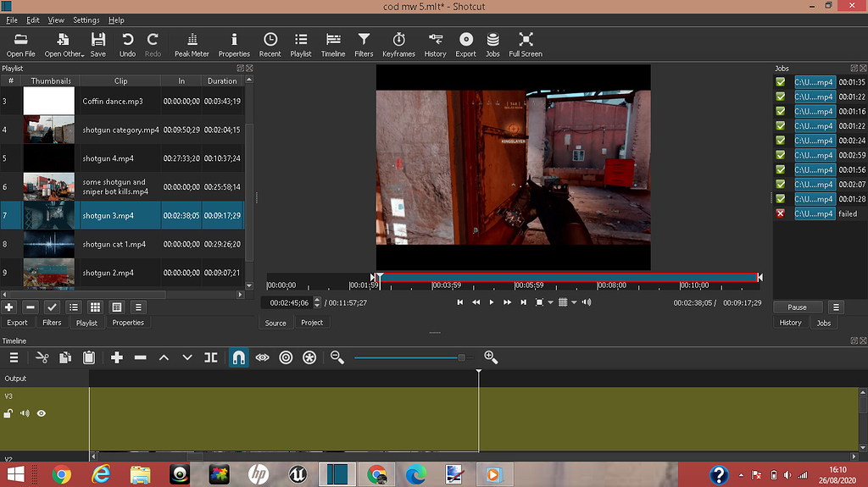The image size is (868, 487).
Task: Open player grid options dropdown
Action: click(x=574, y=302)
